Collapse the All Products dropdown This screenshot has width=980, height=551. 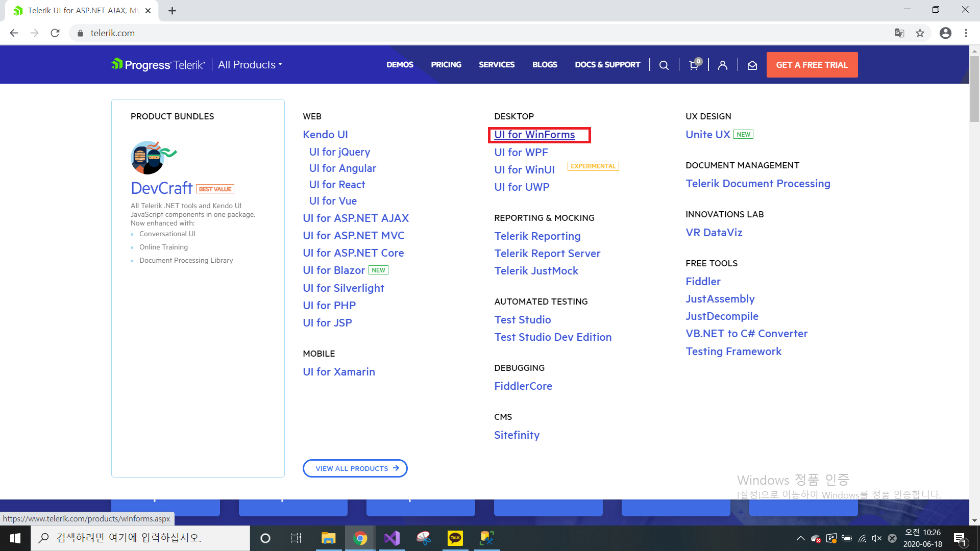(250, 65)
